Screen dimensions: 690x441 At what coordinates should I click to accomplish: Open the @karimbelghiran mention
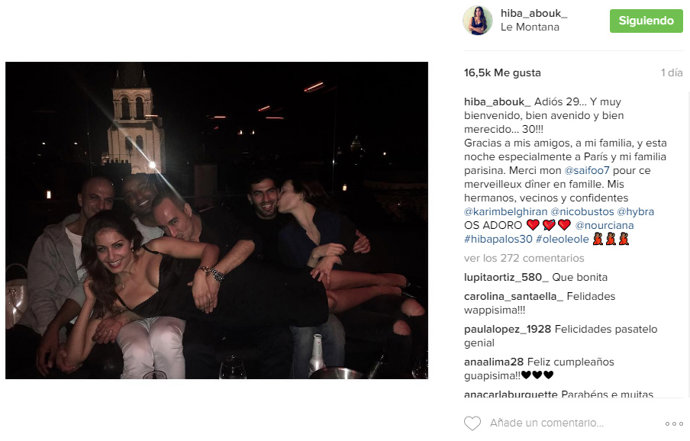(506, 211)
